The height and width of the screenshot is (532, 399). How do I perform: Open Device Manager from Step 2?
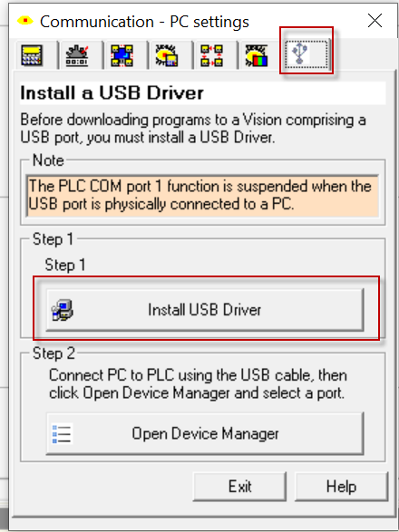tap(205, 433)
